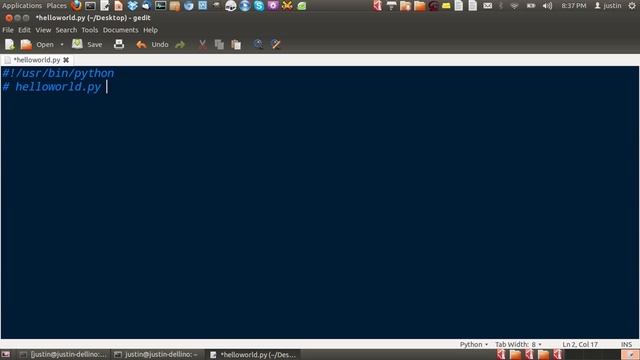Click the Ln 2, Col 17 indicator
640x360 pixels.
580,344
